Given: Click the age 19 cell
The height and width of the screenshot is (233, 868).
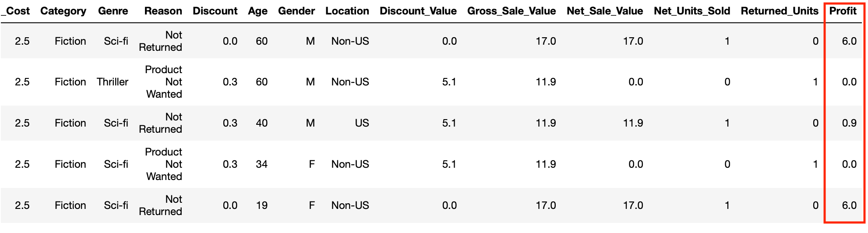Looking at the screenshot, I should [x=261, y=205].
